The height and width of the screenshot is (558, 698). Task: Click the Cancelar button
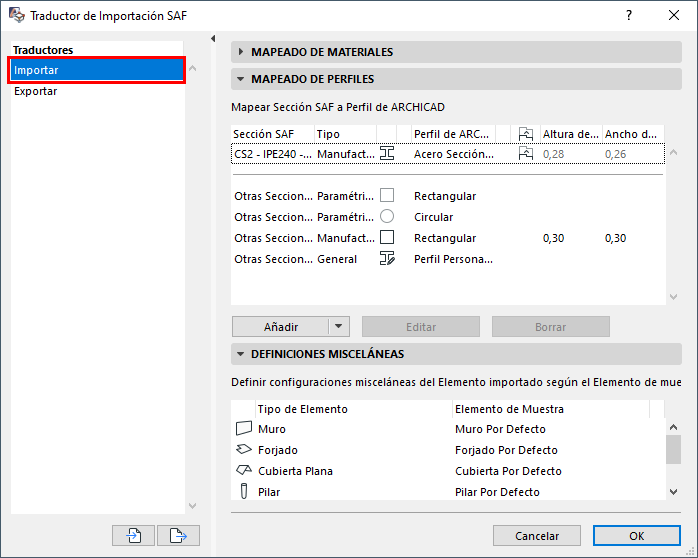pos(537,535)
